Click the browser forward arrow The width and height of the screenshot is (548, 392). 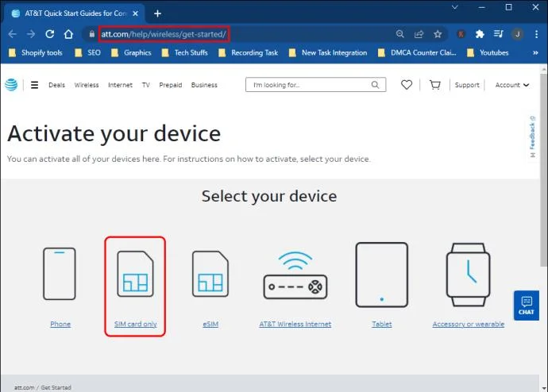click(x=31, y=34)
